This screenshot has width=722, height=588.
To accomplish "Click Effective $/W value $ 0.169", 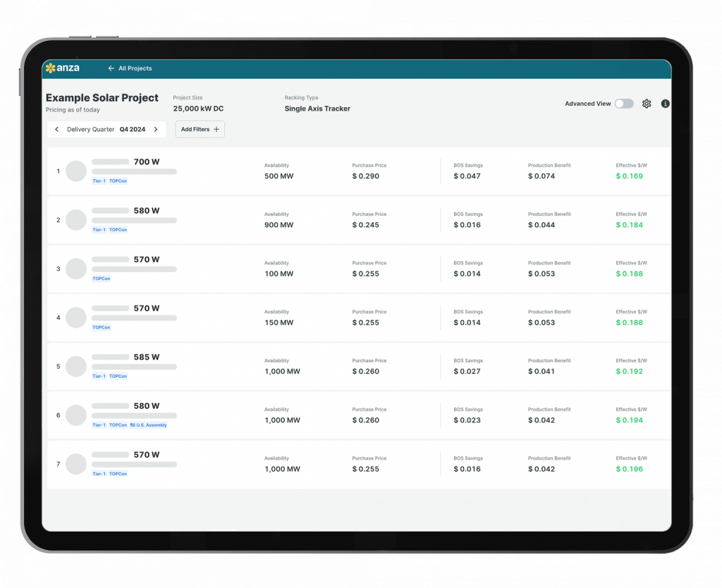I will tap(629, 176).
